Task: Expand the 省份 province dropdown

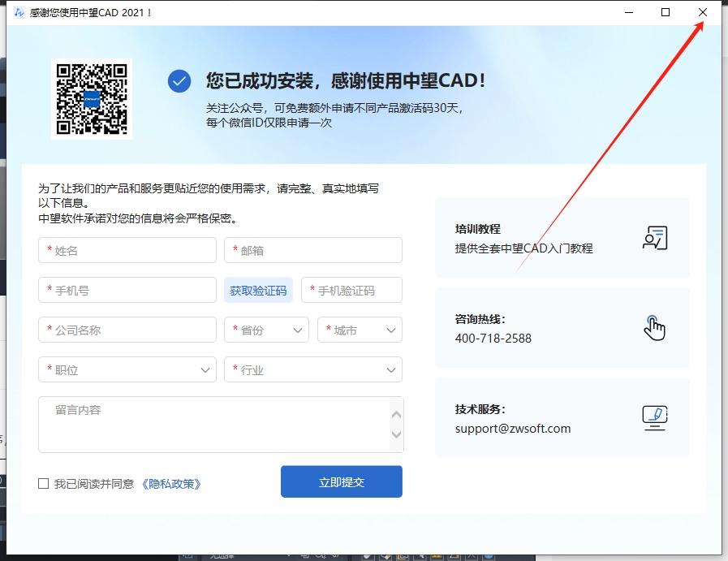Action: point(266,330)
